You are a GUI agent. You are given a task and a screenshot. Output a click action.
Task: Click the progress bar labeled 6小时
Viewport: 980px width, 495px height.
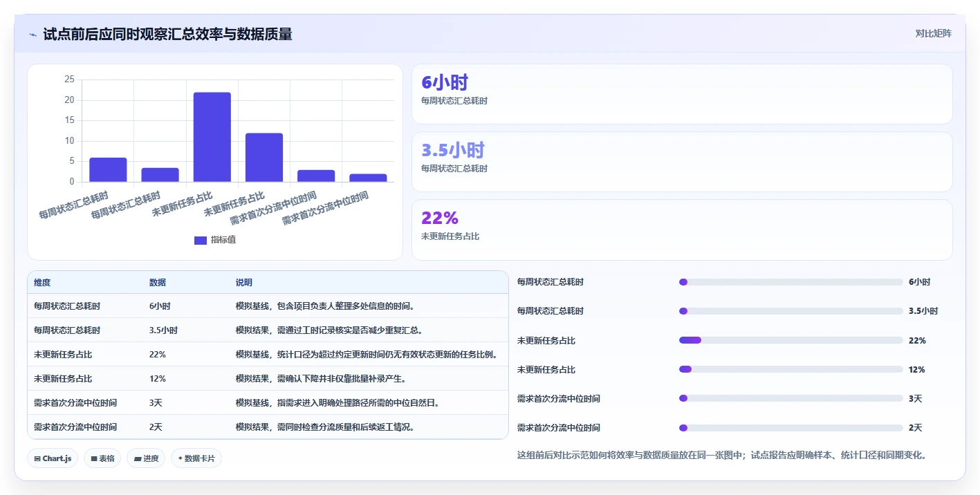point(791,282)
